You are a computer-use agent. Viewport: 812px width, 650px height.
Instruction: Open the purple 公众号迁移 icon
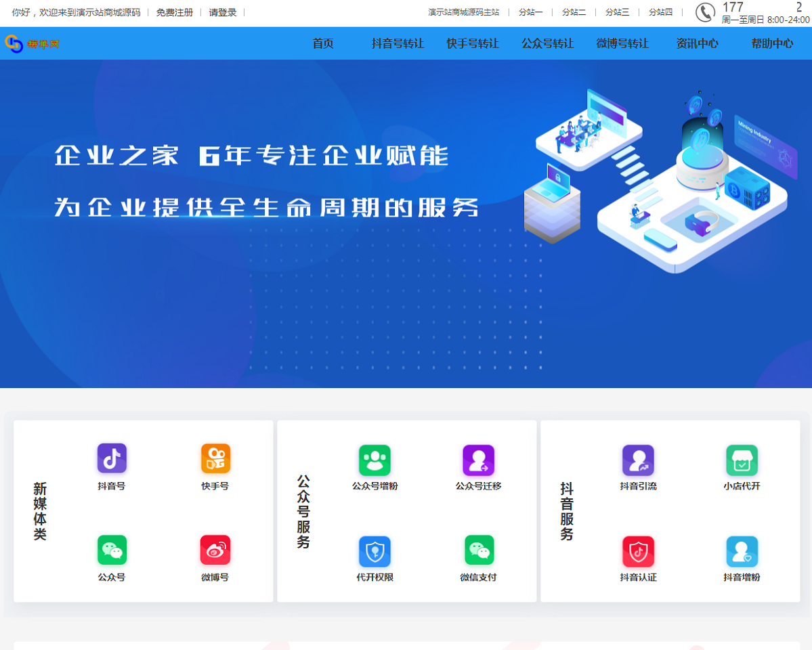pyautogui.click(x=478, y=460)
